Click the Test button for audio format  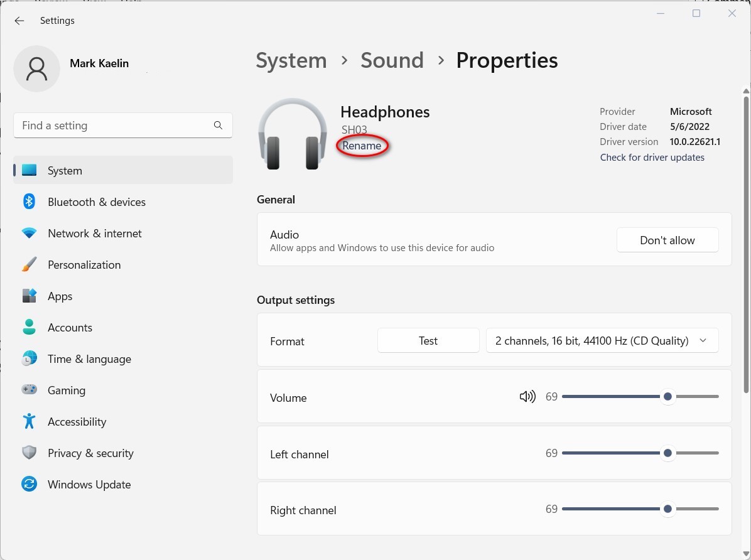coord(428,340)
